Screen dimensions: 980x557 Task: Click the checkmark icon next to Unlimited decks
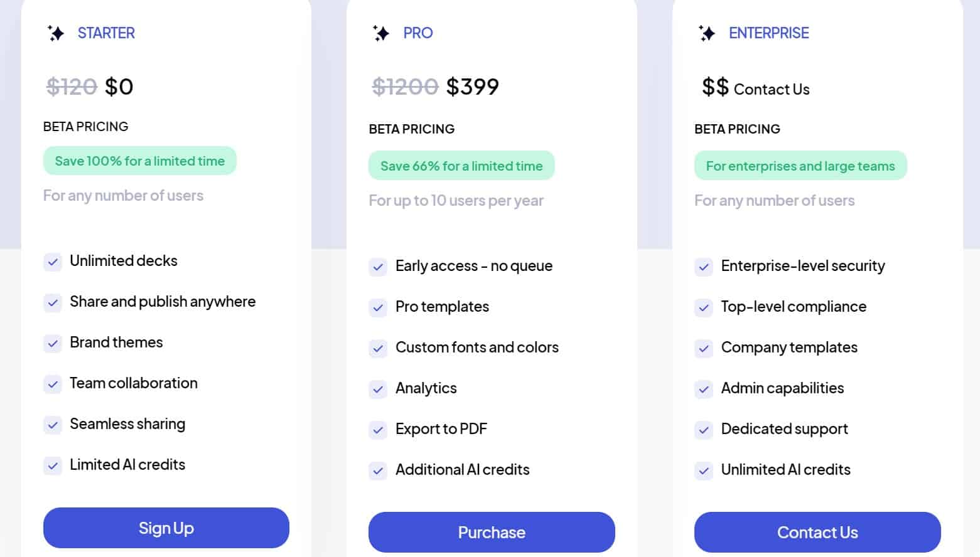tap(53, 262)
